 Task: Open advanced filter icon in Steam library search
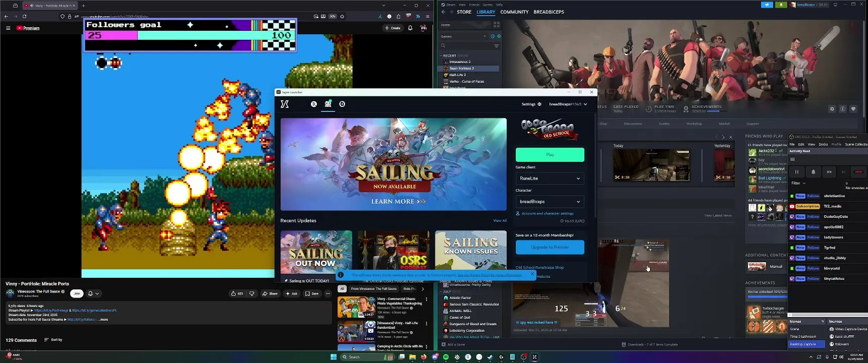tap(497, 46)
